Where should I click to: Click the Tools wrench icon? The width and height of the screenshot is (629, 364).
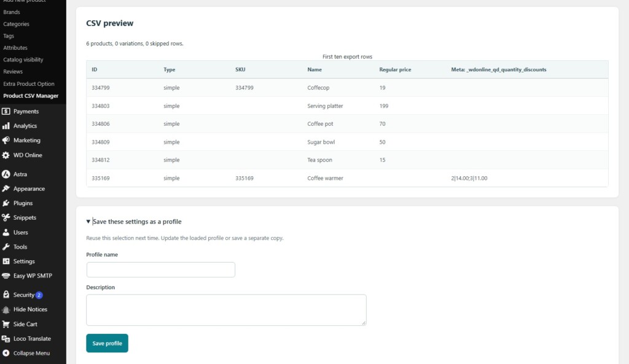click(6, 247)
